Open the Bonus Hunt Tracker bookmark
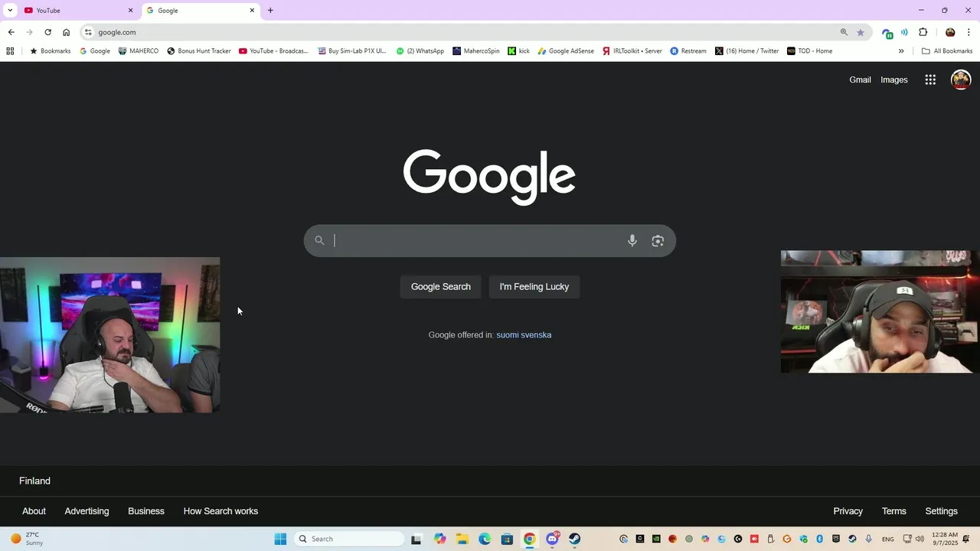The image size is (980, 551). pyautogui.click(x=199, y=51)
